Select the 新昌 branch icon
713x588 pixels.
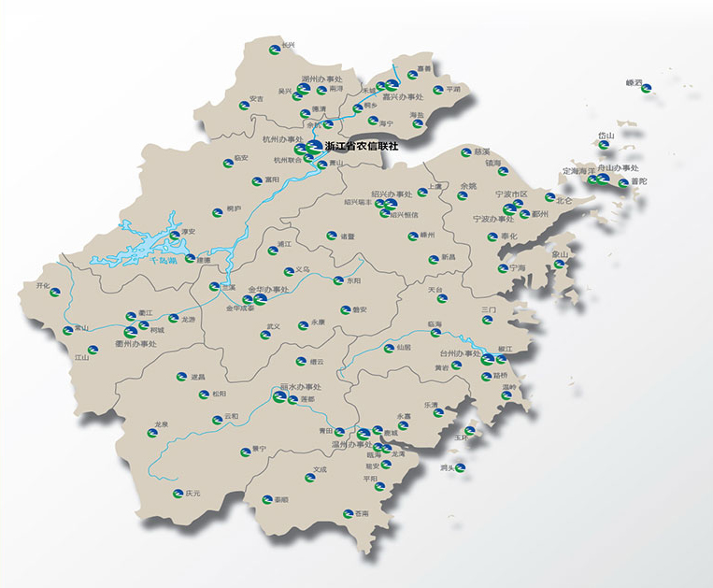tap(434, 259)
